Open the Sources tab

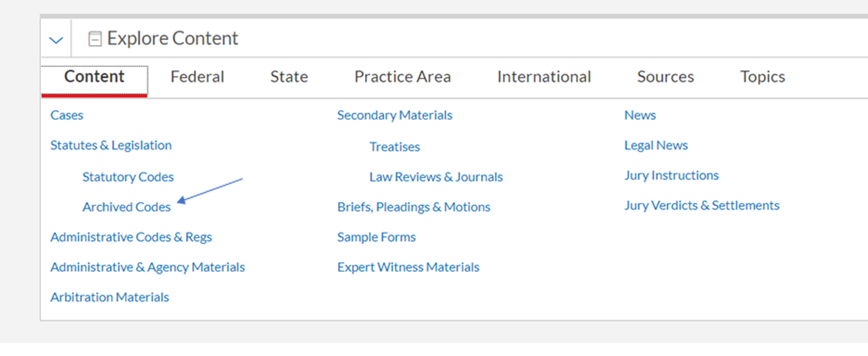(665, 77)
